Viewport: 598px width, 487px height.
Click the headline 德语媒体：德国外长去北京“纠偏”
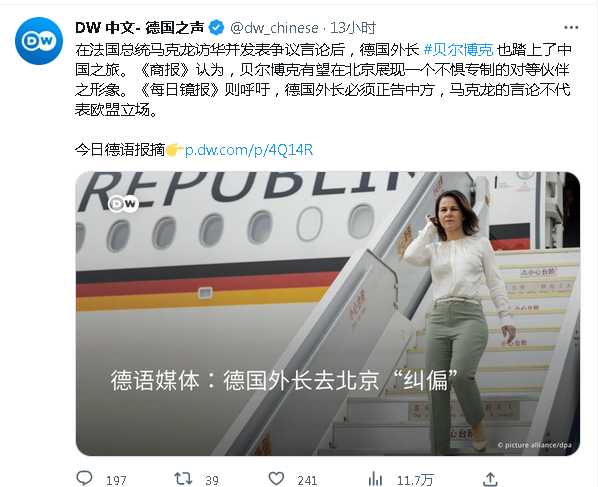(284, 380)
